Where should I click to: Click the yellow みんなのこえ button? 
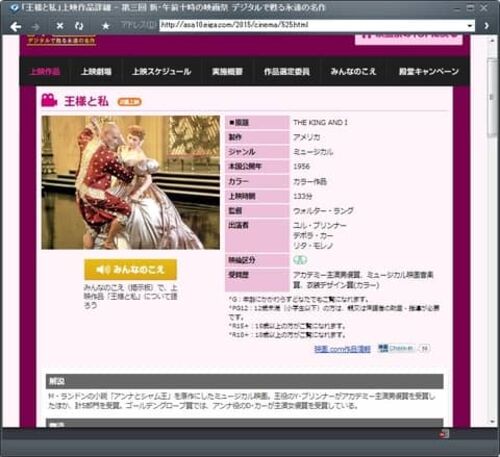point(130,269)
